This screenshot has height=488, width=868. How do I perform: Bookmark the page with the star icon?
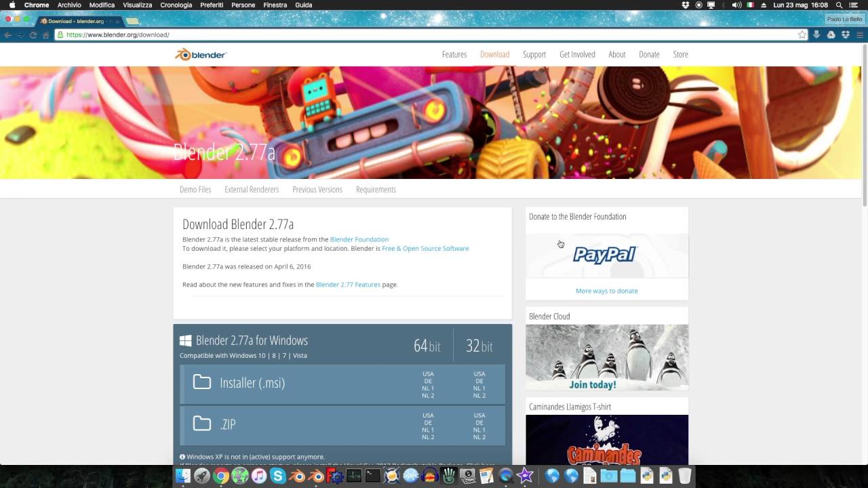[802, 35]
